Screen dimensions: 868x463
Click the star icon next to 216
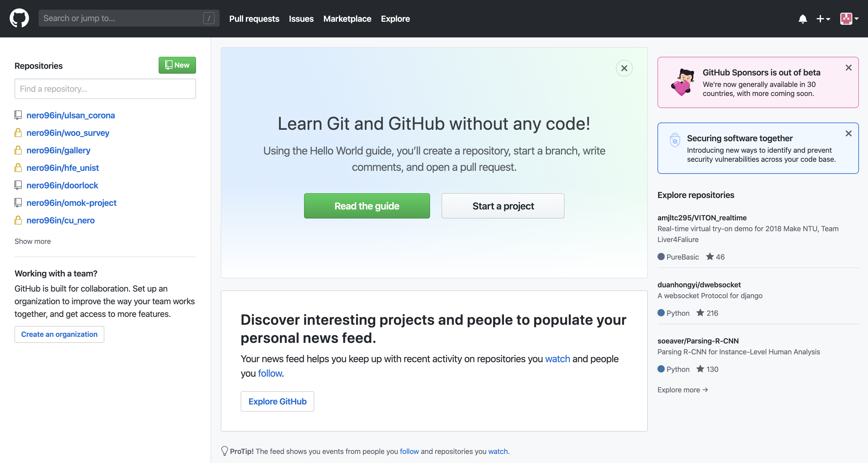(701, 313)
